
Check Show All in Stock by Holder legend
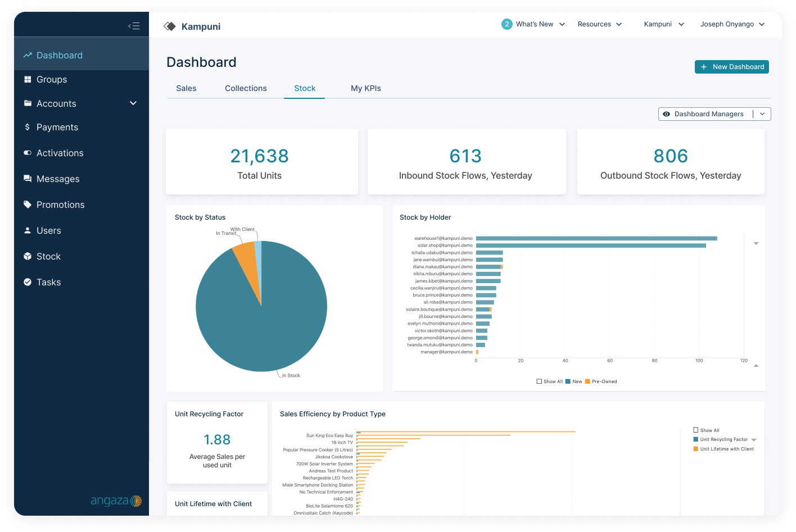(x=539, y=381)
